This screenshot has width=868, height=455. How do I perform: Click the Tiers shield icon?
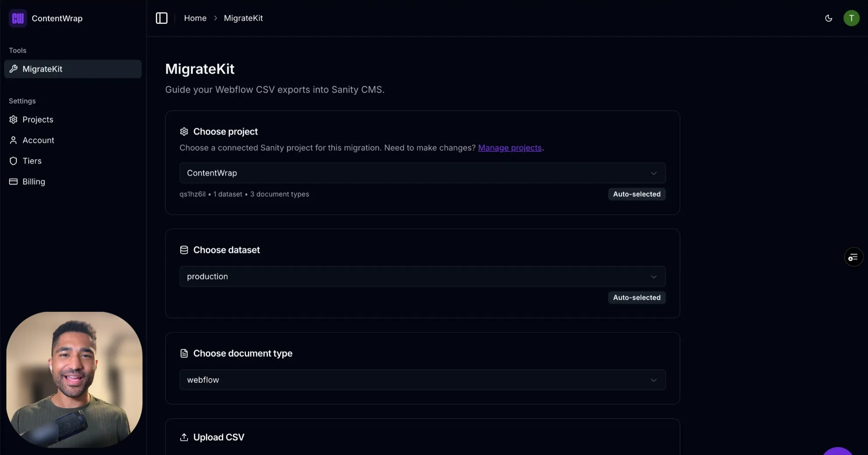(x=14, y=161)
